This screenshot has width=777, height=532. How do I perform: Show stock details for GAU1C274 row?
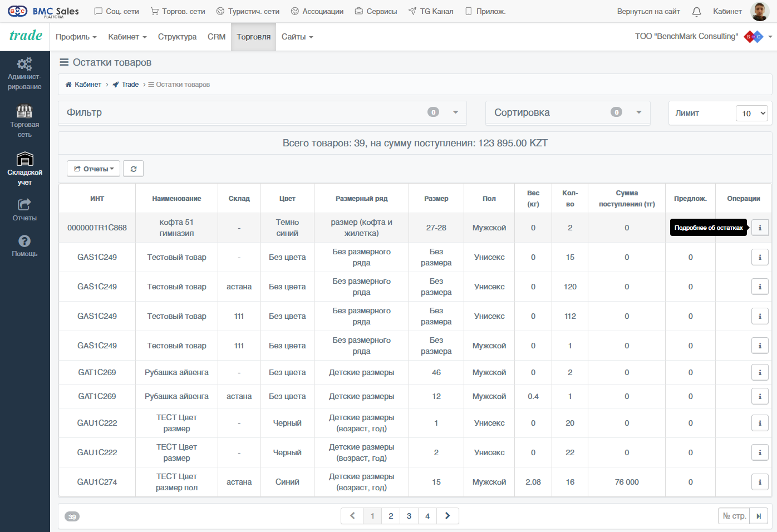click(x=760, y=482)
